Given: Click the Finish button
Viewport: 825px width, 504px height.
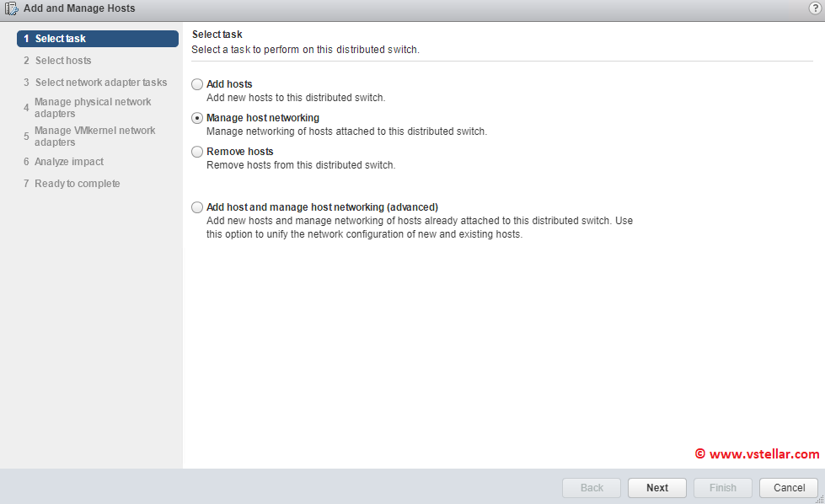Looking at the screenshot, I should (x=723, y=488).
